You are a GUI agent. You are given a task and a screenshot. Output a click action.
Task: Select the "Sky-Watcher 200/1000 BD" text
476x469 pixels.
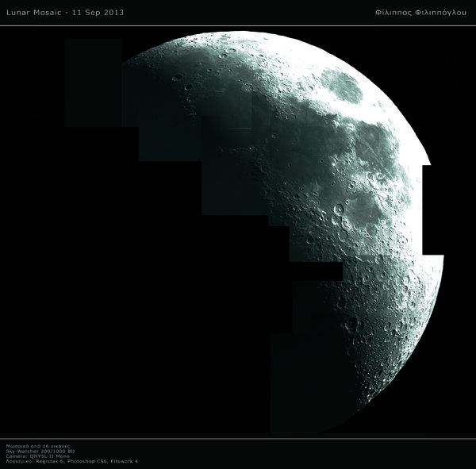[x=40, y=452]
